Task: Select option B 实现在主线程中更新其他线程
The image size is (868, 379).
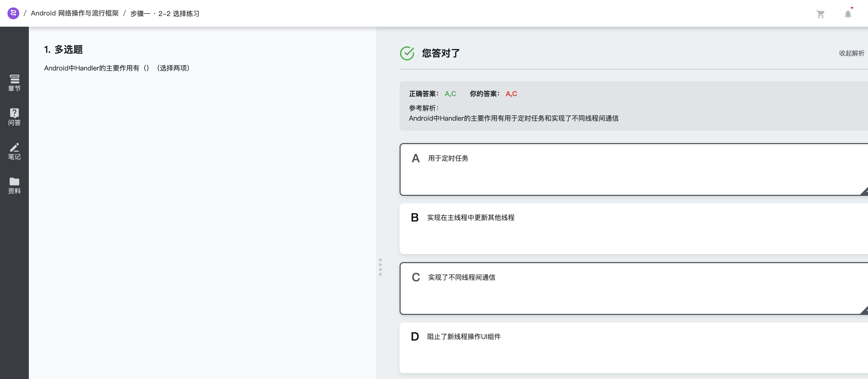Action: click(x=634, y=228)
